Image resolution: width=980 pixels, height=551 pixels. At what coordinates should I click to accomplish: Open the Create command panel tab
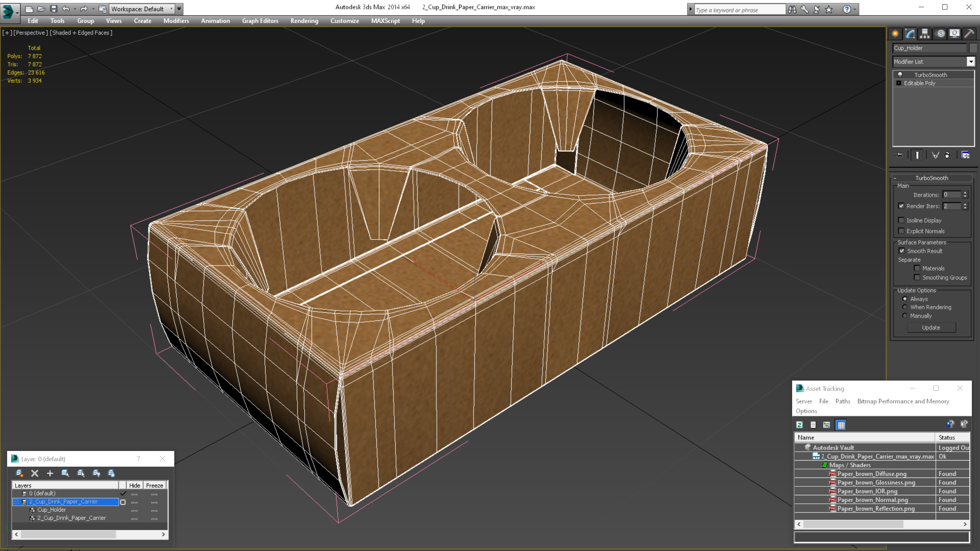895,34
